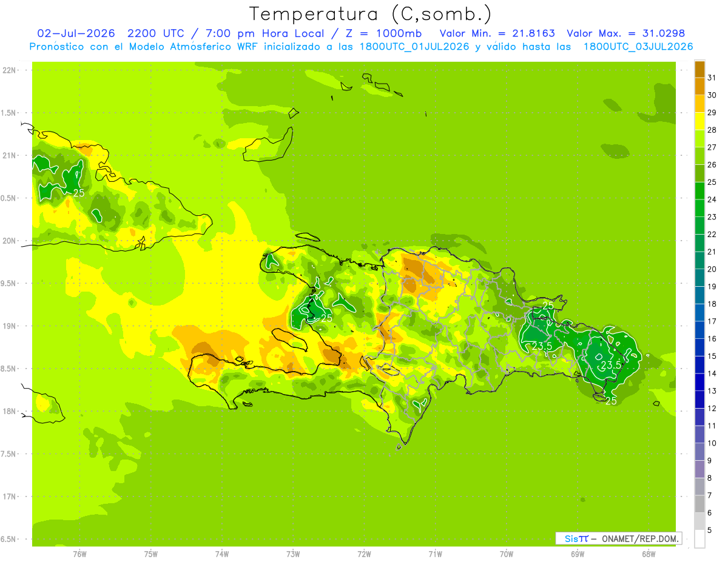The width and height of the screenshot is (728, 562).
Task: Click the "25" contour label over Haiti
Action: (326, 318)
